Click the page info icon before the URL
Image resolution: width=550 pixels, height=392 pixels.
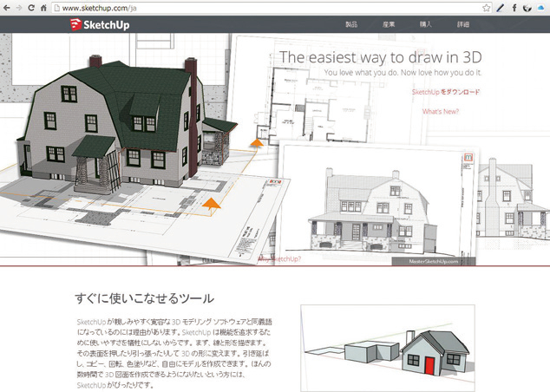click(x=57, y=8)
